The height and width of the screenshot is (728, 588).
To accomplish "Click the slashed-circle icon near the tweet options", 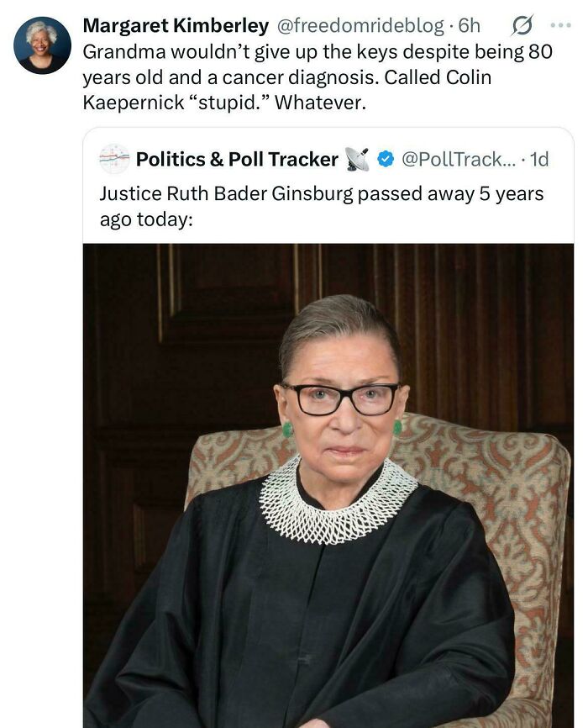I will point(521,25).
